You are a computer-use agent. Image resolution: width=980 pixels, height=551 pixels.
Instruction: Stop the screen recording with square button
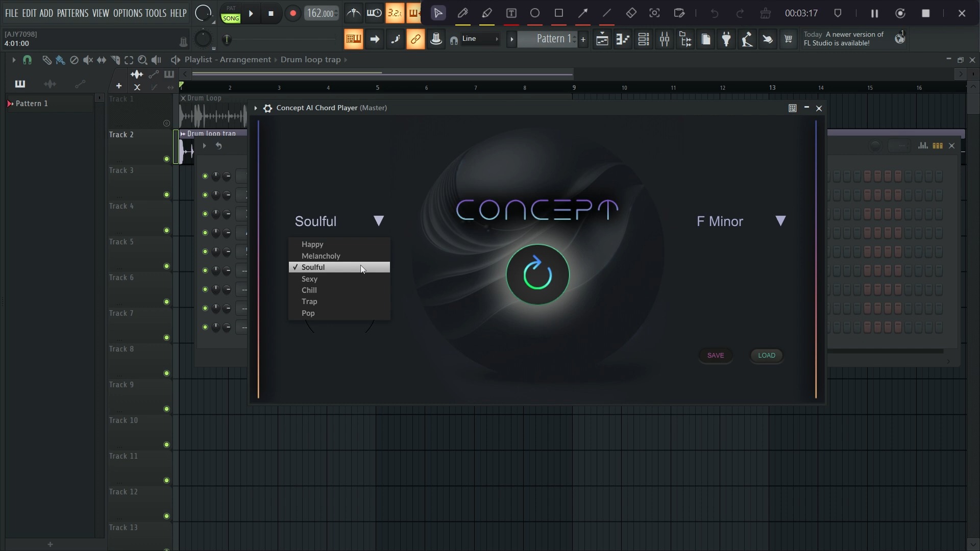pos(926,14)
